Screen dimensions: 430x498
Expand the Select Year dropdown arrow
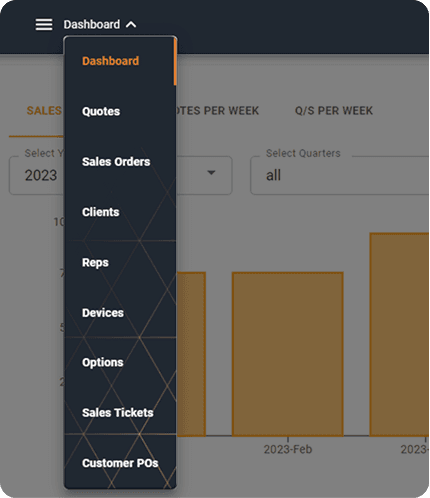click(211, 173)
